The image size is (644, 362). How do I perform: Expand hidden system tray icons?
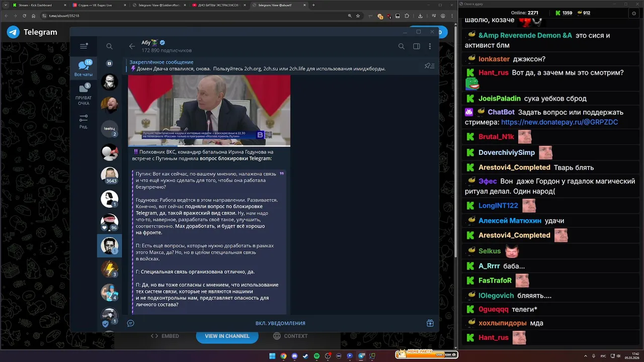[x=586, y=356]
